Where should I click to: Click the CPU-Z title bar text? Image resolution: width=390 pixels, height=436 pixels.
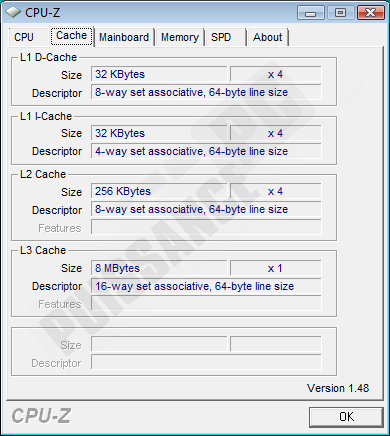tap(43, 13)
